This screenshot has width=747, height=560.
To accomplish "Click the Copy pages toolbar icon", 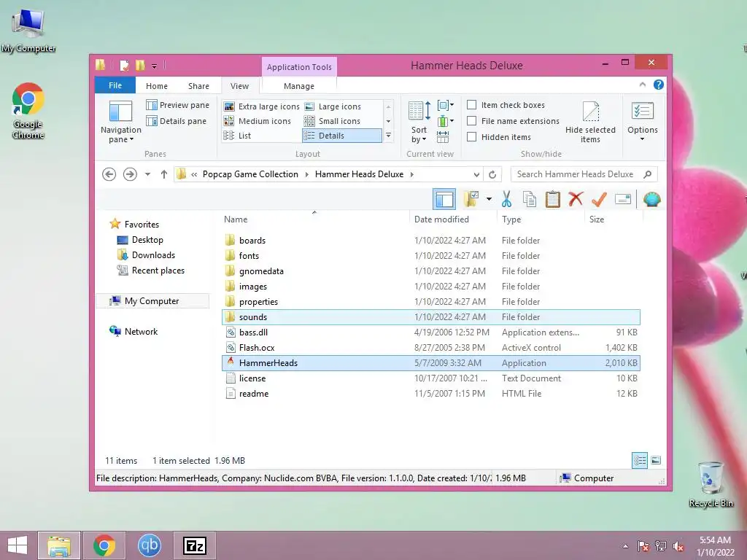I will (530, 199).
